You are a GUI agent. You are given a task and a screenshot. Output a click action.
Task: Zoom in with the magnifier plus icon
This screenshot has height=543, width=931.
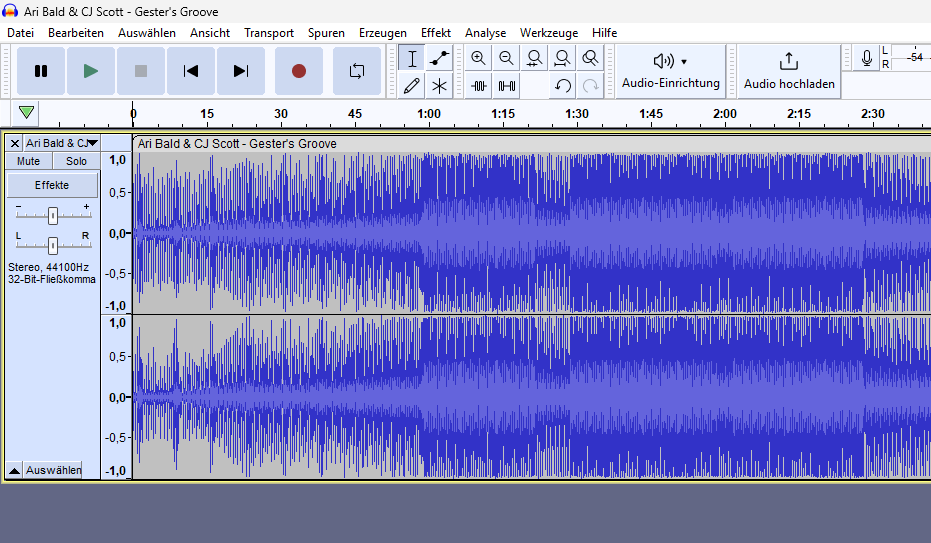(x=478, y=58)
